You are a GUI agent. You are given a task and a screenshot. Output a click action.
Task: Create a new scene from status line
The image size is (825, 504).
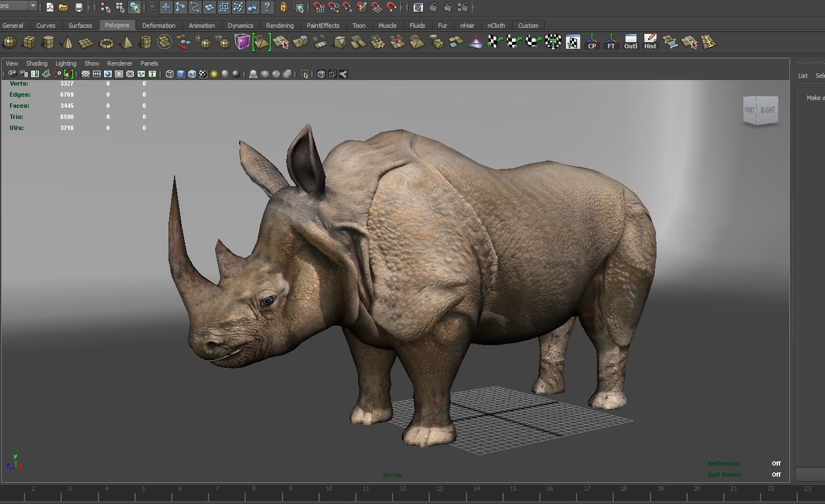point(49,7)
